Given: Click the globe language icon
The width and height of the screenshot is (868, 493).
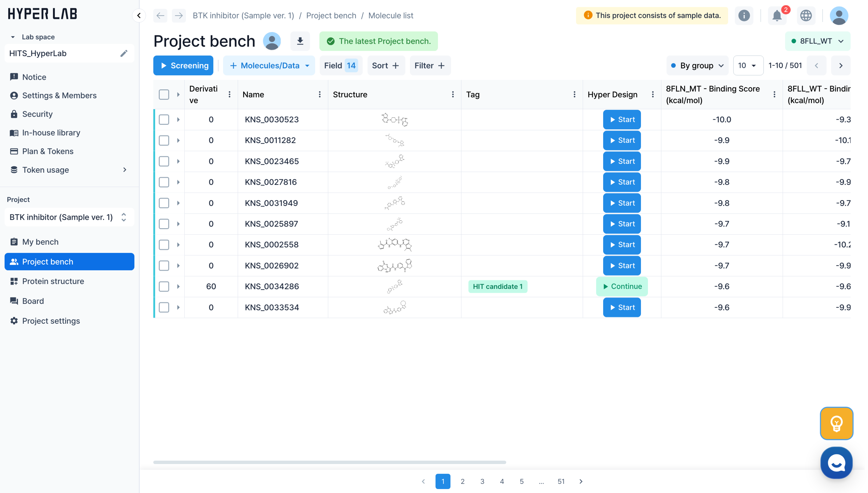Looking at the screenshot, I should point(806,16).
